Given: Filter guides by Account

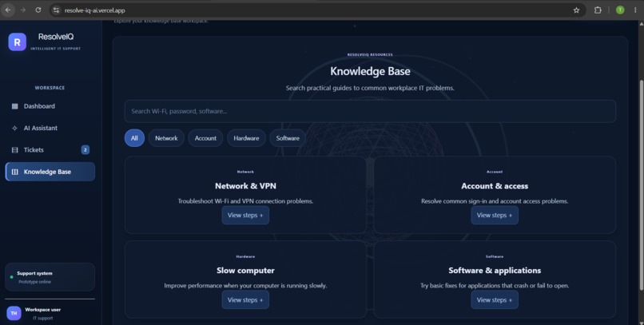Looking at the screenshot, I should pyautogui.click(x=205, y=138).
